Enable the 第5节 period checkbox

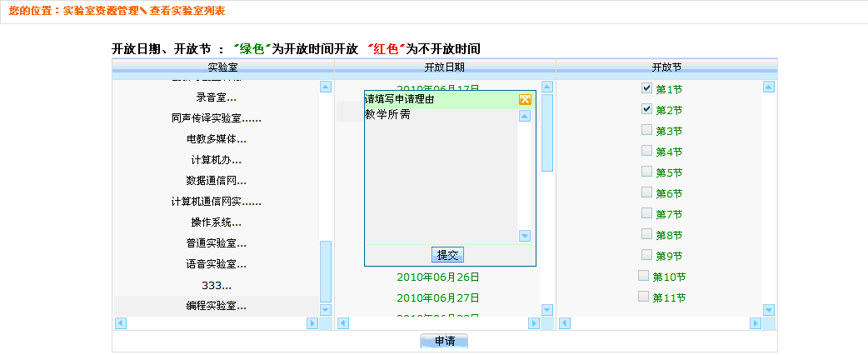(647, 171)
